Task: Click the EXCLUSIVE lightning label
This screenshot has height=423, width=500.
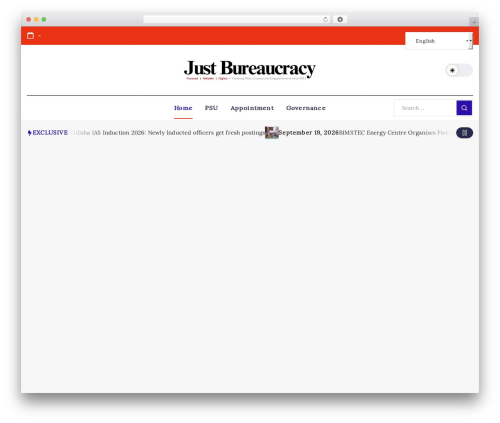Action: coord(48,133)
